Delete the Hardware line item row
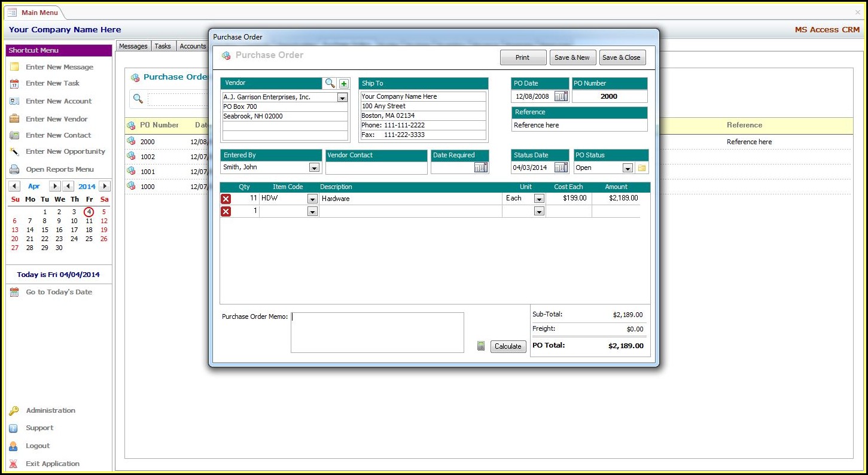 (x=226, y=199)
